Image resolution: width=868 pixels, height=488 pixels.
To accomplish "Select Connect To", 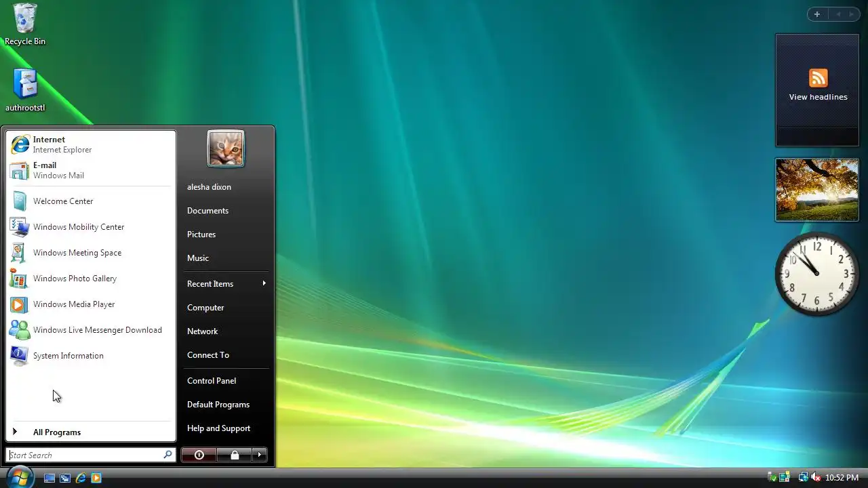I will (x=225, y=355).
